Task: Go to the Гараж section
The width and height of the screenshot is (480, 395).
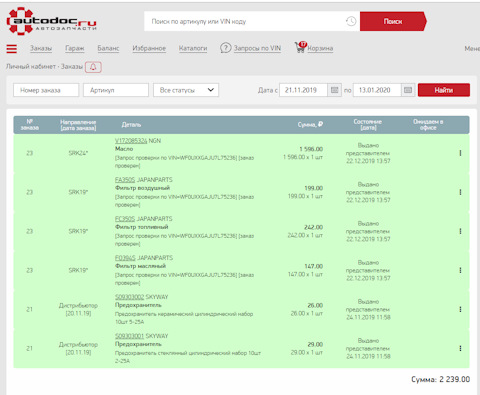Action: (75, 48)
